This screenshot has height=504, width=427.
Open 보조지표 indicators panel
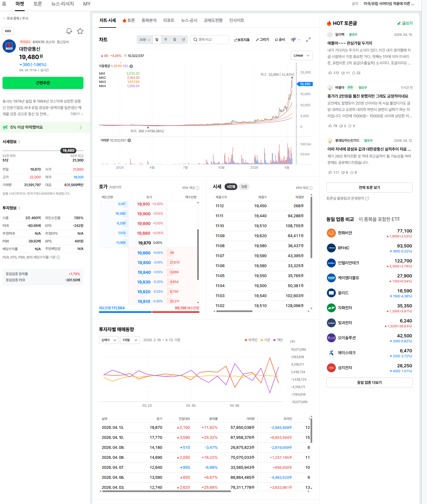(x=242, y=40)
